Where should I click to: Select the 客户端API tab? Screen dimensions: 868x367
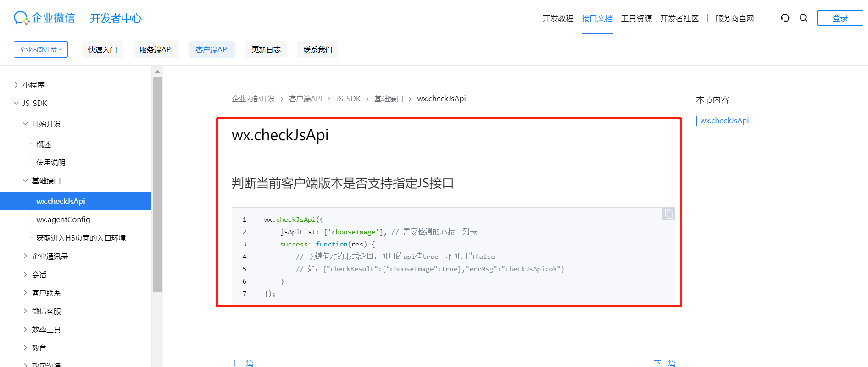(x=212, y=49)
